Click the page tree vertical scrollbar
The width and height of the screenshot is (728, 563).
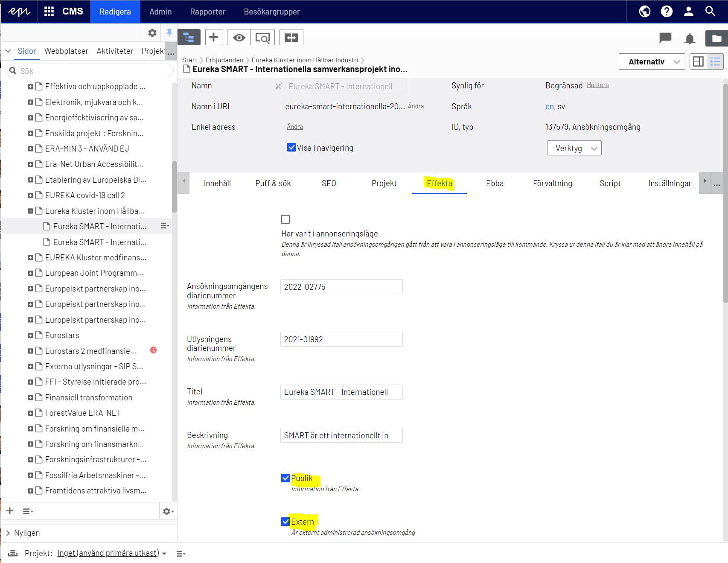[174, 187]
